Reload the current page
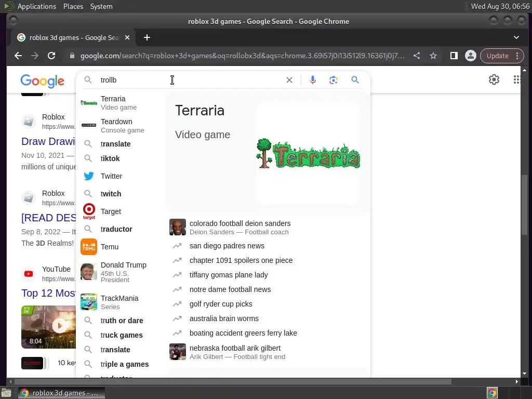 (51, 56)
